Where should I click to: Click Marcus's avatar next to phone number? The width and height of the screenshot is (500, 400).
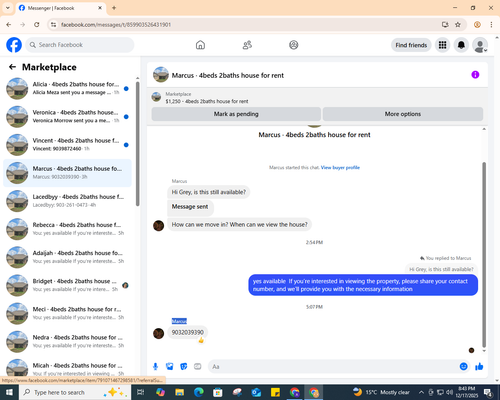tap(158, 333)
